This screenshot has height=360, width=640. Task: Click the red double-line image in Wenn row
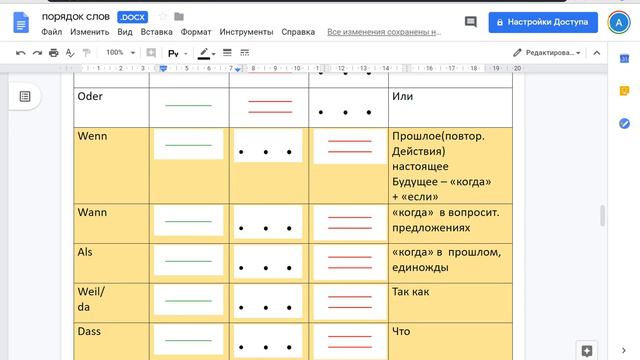point(350,146)
